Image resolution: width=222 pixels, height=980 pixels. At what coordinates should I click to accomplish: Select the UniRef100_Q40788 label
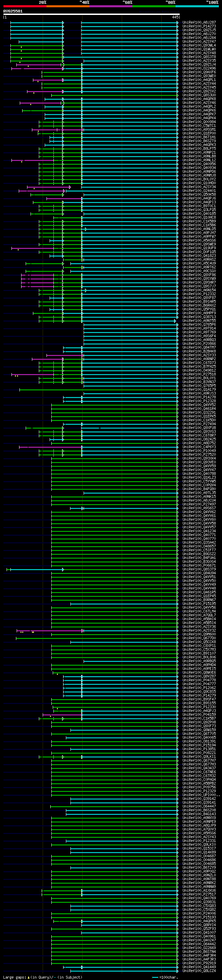pyautogui.click(x=199, y=473)
